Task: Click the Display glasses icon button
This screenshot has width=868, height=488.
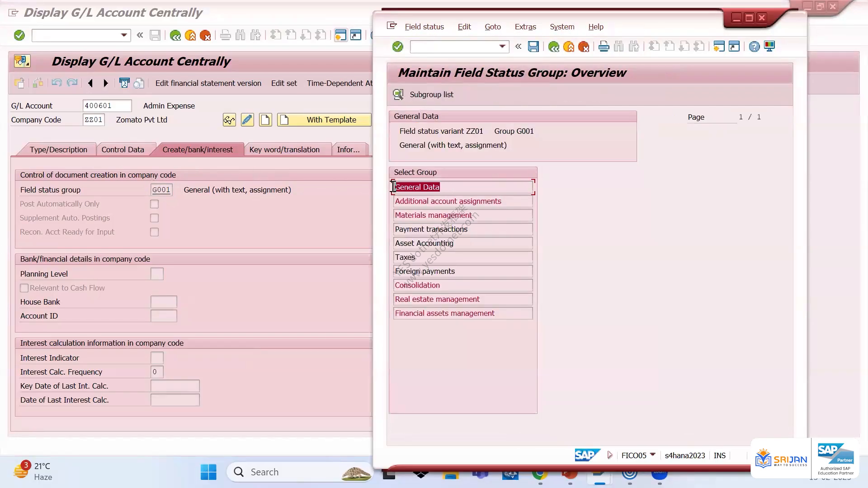Action: coord(229,120)
